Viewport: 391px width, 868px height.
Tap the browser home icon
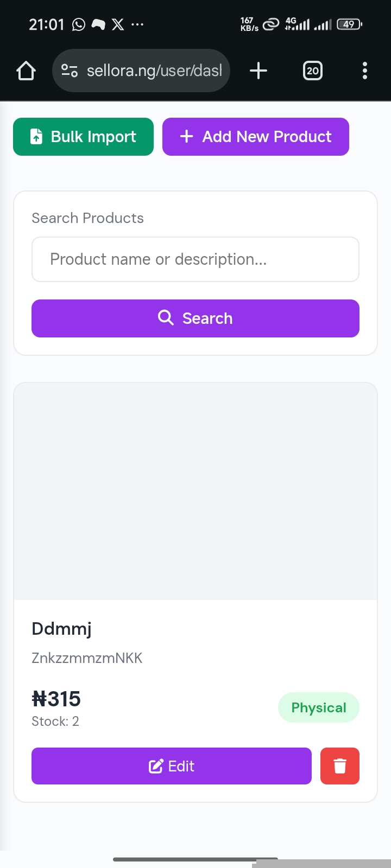pos(26,71)
